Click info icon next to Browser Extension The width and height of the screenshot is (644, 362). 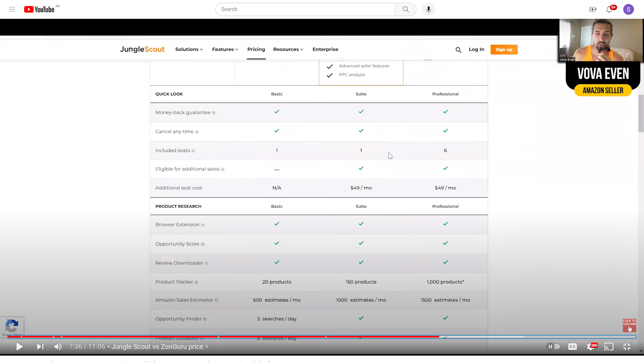203,225
